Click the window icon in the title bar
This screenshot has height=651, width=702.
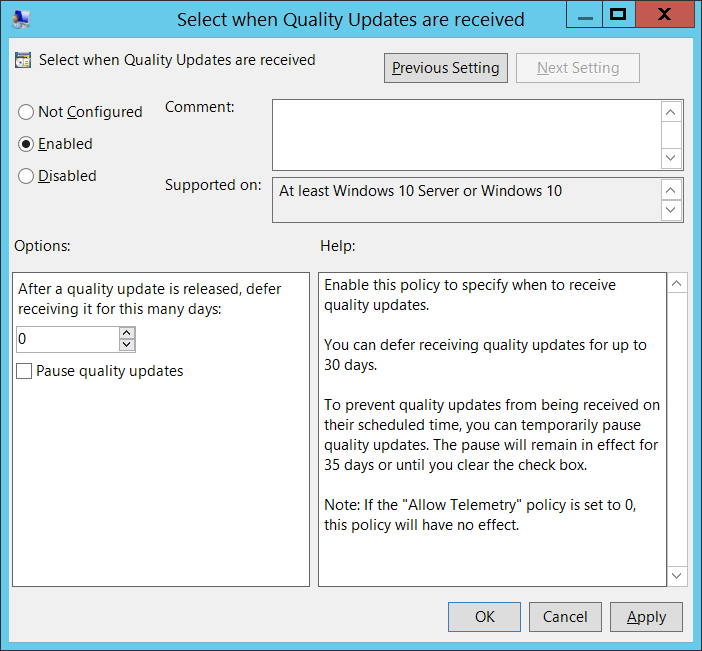20,17
